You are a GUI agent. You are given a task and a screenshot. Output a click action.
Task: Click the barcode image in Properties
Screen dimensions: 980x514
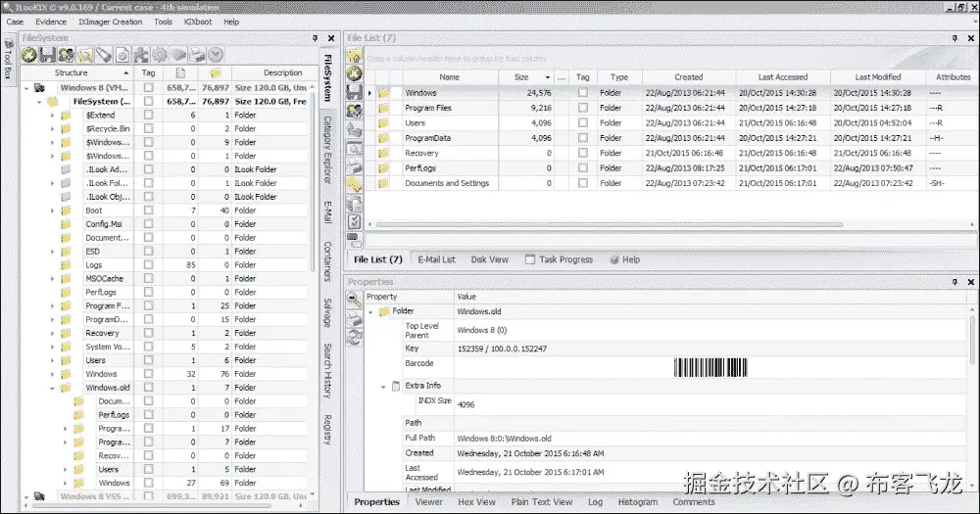[x=710, y=367]
